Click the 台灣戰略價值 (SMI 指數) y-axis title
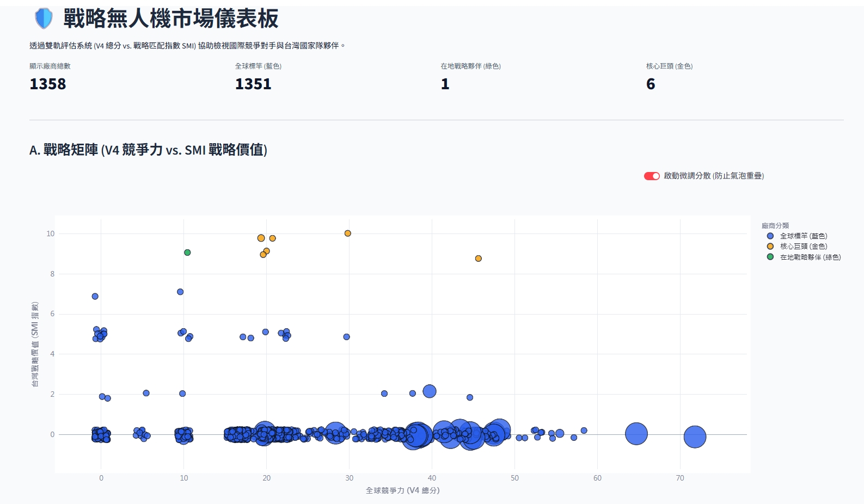Screen dimensions: 864x504 tap(35, 344)
